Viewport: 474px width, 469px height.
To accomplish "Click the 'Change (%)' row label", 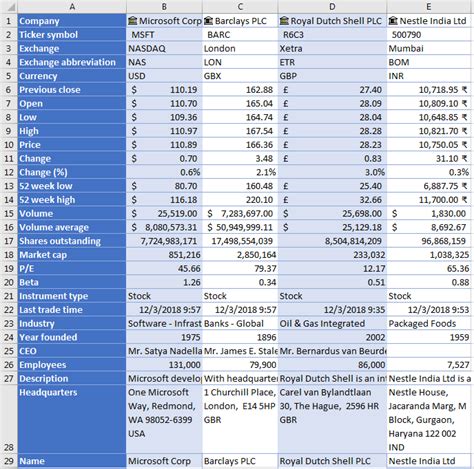I will 72,172.
